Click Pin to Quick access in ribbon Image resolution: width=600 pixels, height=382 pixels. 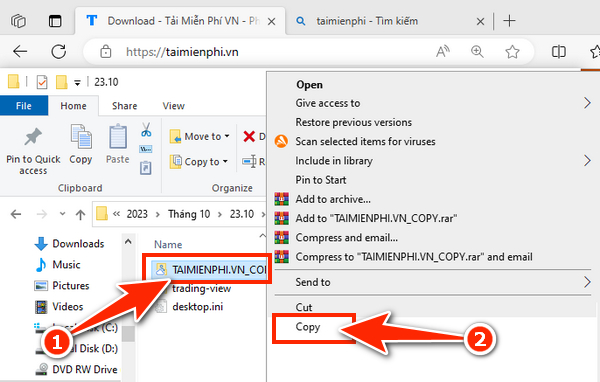[33, 151]
